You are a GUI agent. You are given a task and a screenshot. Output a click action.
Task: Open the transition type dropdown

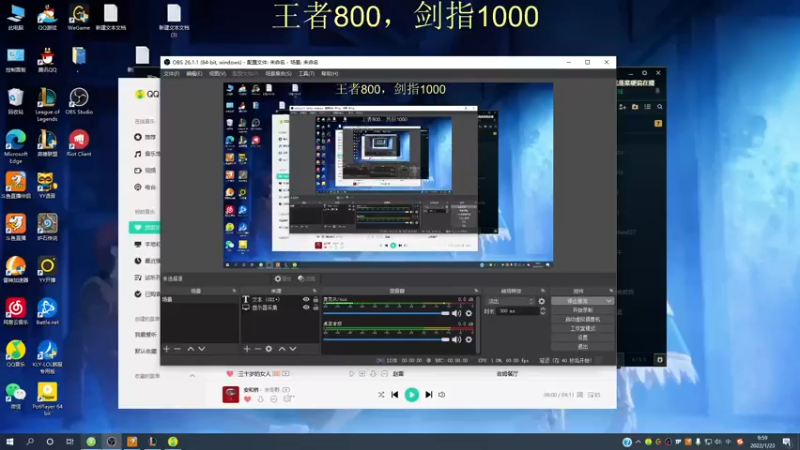[510, 301]
